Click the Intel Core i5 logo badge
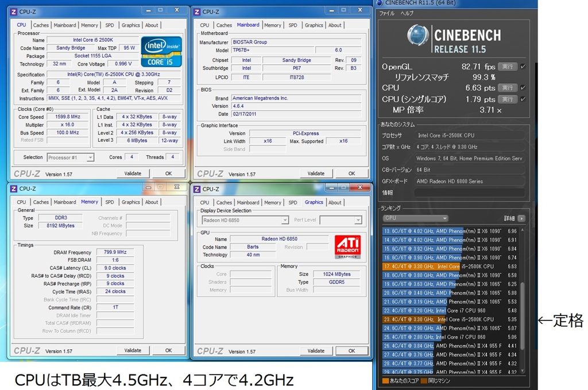The height and width of the screenshot is (390, 588). click(161, 52)
